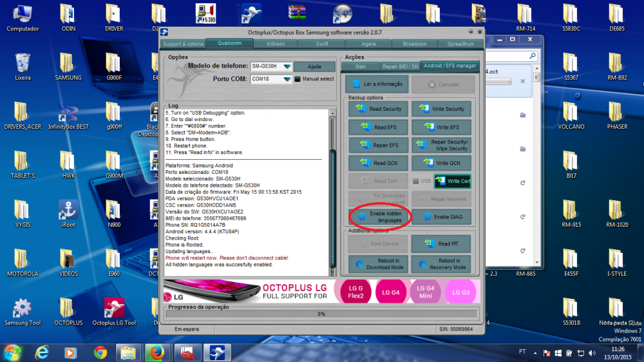The image size is (644, 362).
Task: Click the S/N: 00069864 status text
Action: tap(456, 329)
